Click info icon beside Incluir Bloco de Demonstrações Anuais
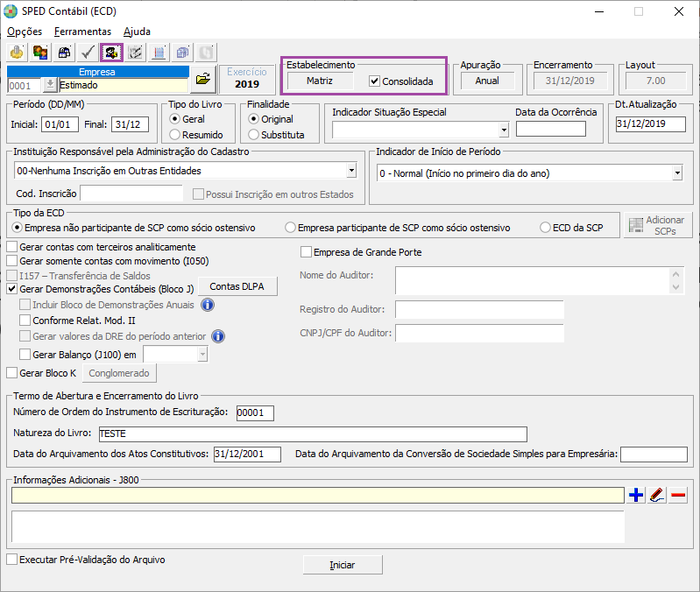Viewport: 700px width, 592px height. point(208,305)
